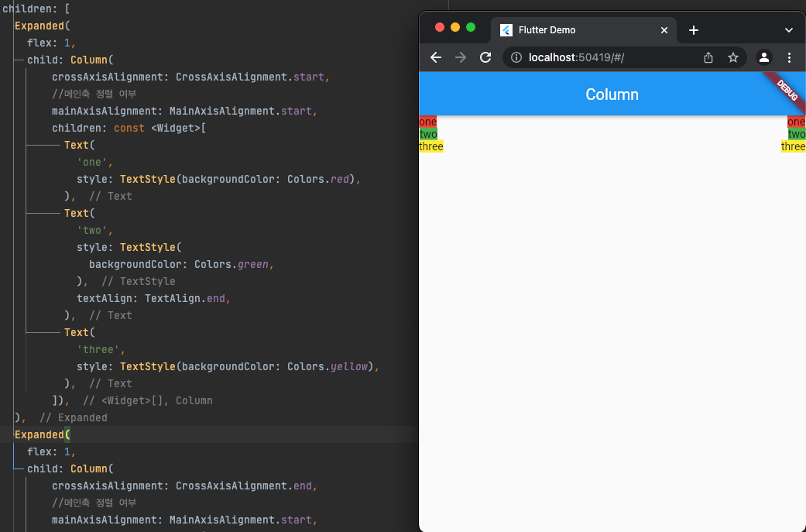This screenshot has height=532, width=806.
Task: Click the right green 'two' text
Action: click(797, 134)
